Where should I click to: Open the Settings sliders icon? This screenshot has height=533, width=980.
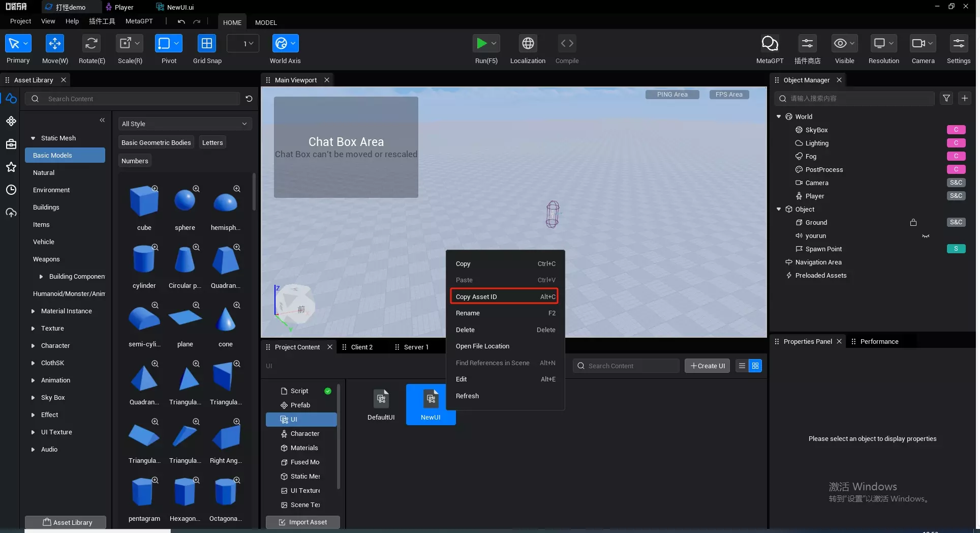pyautogui.click(x=959, y=43)
